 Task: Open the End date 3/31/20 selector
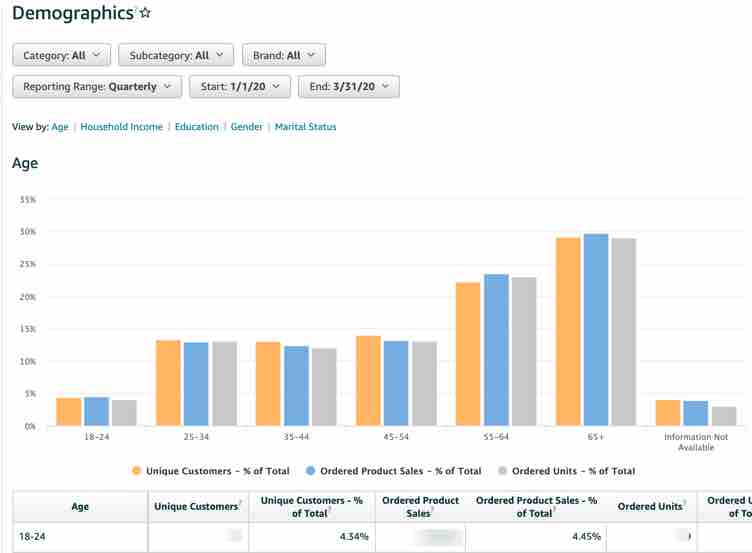[348, 87]
